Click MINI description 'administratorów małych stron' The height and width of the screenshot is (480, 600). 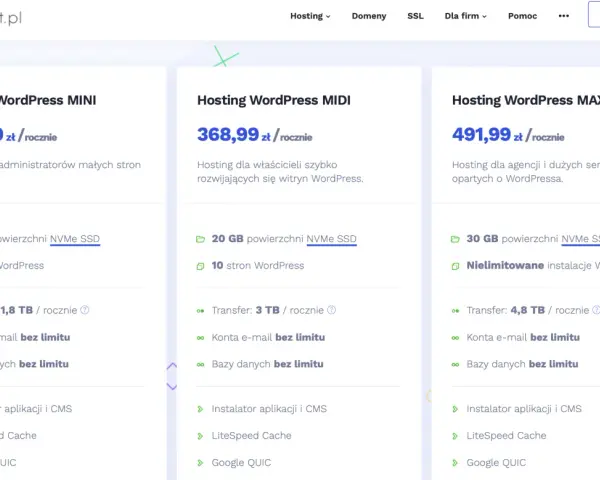pyautogui.click(x=70, y=165)
